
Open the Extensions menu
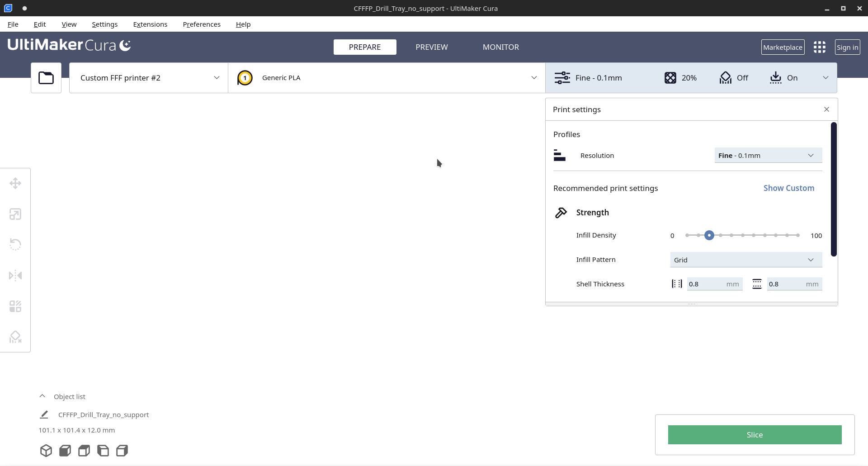(150, 24)
